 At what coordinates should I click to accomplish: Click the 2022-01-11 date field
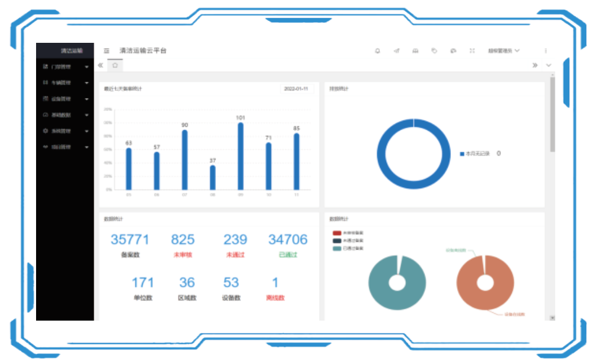pyautogui.click(x=296, y=89)
